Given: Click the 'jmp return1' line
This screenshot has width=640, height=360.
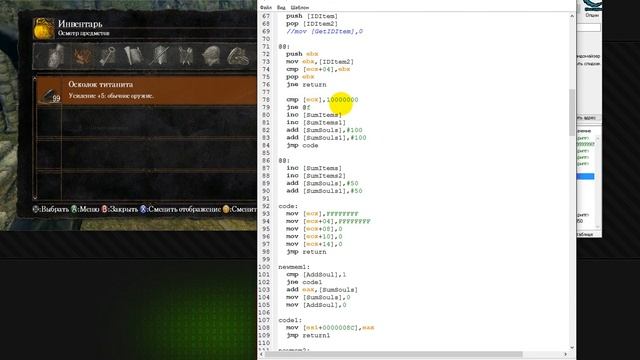Looking at the screenshot, I should (308, 336).
